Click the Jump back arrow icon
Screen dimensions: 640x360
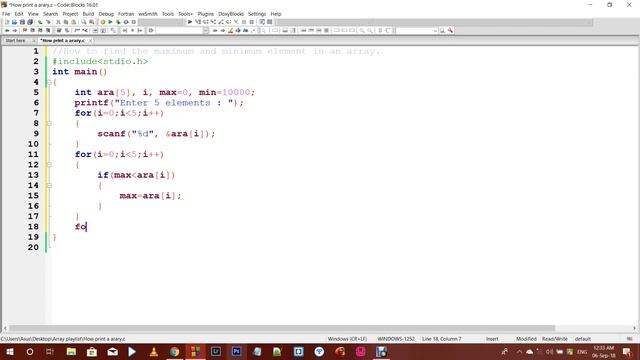click(7, 31)
